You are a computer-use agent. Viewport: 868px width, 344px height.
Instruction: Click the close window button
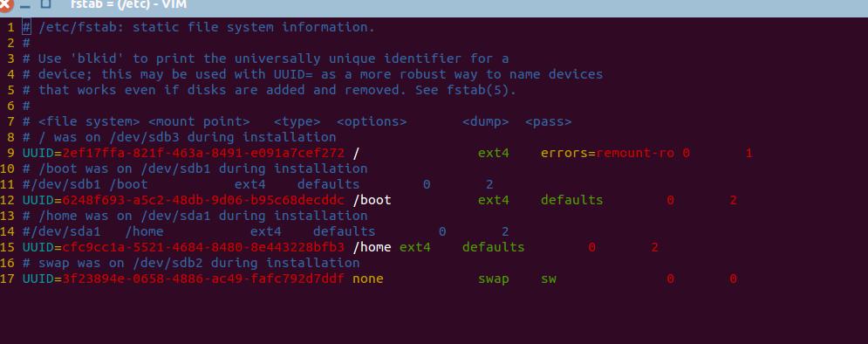click(5, 5)
